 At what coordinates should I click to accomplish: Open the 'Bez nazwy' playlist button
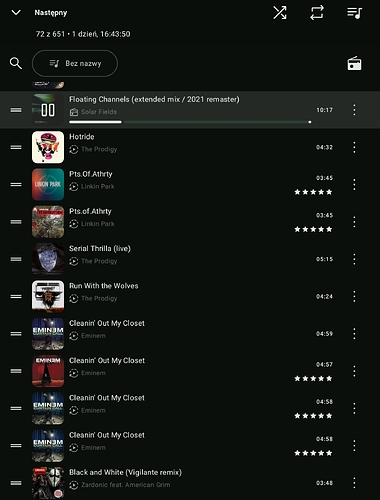(x=75, y=63)
